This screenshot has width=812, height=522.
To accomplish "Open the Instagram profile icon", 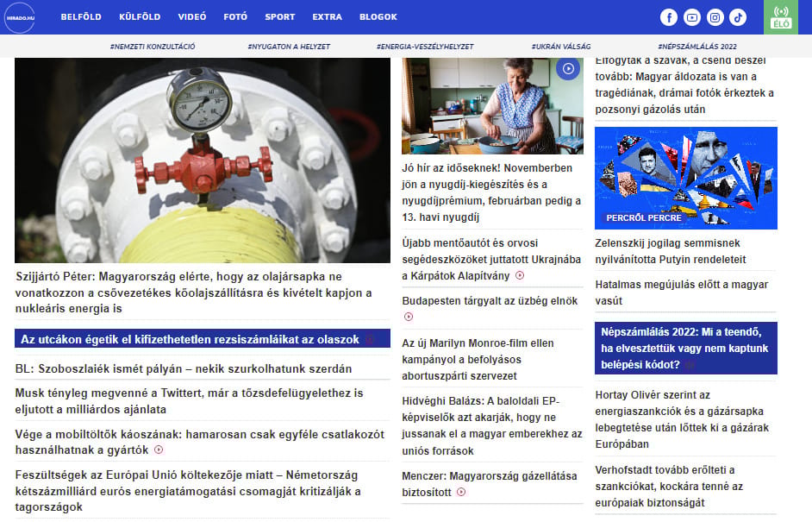I will 715,17.
